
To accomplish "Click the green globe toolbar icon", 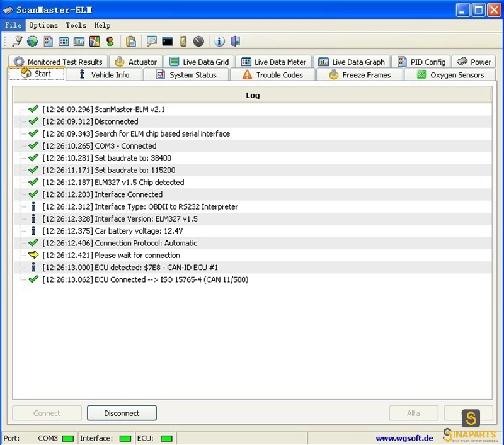I will [33, 41].
